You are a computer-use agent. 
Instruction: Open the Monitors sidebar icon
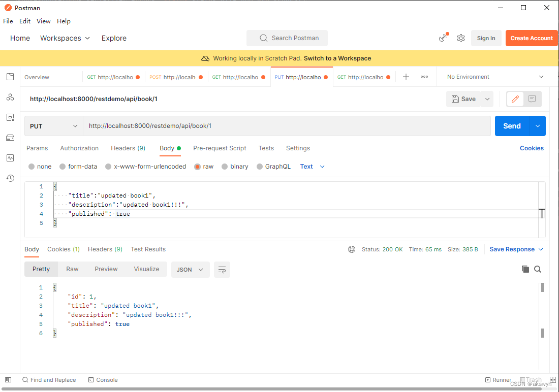10,158
